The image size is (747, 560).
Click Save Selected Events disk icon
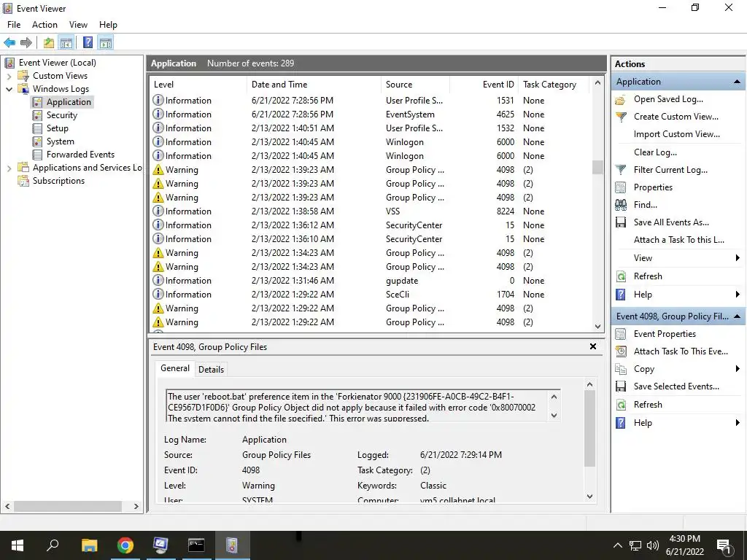[621, 386]
